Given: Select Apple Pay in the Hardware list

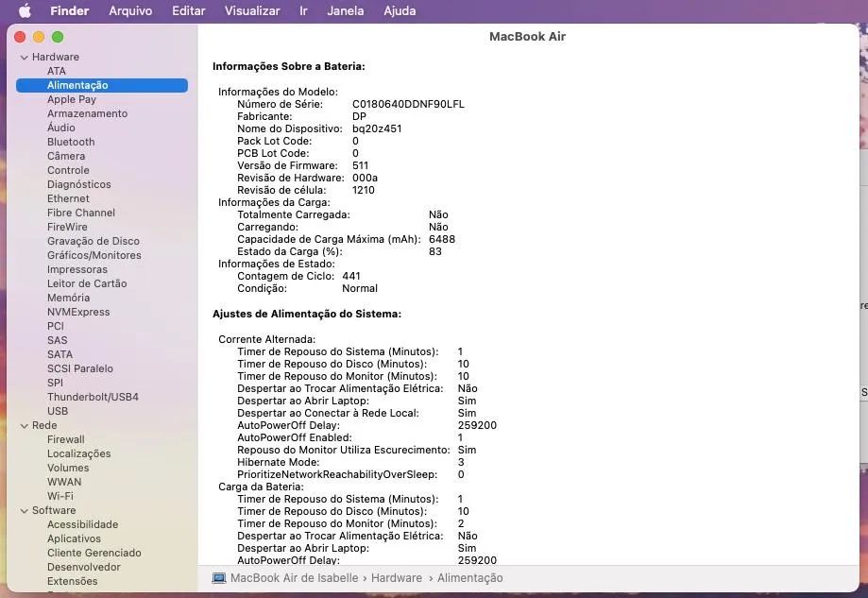Looking at the screenshot, I should 73,99.
